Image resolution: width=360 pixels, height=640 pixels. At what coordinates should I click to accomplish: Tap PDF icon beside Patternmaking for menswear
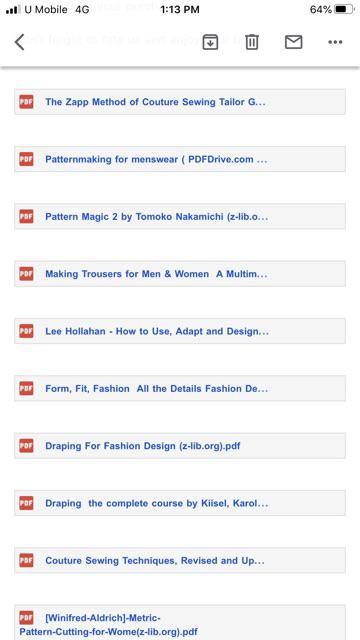pyautogui.click(x=27, y=159)
